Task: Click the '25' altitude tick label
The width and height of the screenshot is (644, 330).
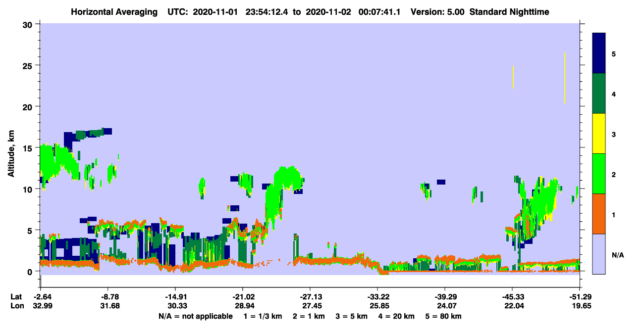Action: [x=29, y=65]
